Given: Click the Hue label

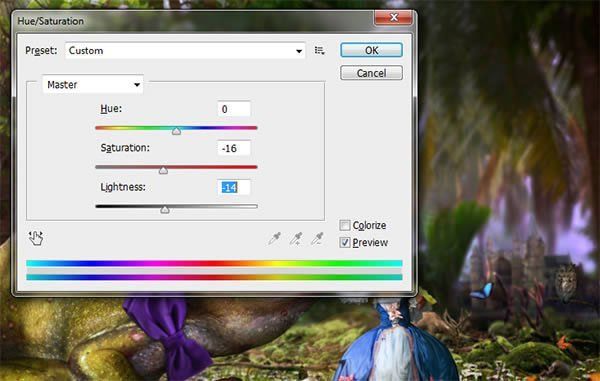Looking at the screenshot, I should 111,109.
